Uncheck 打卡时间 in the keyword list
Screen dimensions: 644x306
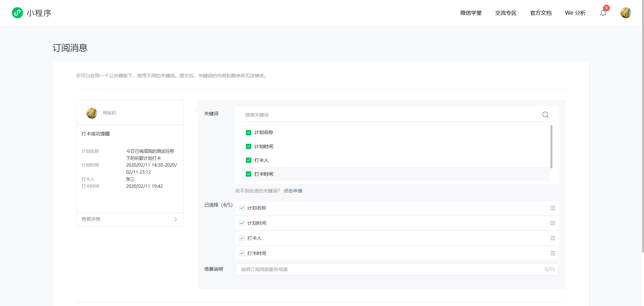pos(249,174)
